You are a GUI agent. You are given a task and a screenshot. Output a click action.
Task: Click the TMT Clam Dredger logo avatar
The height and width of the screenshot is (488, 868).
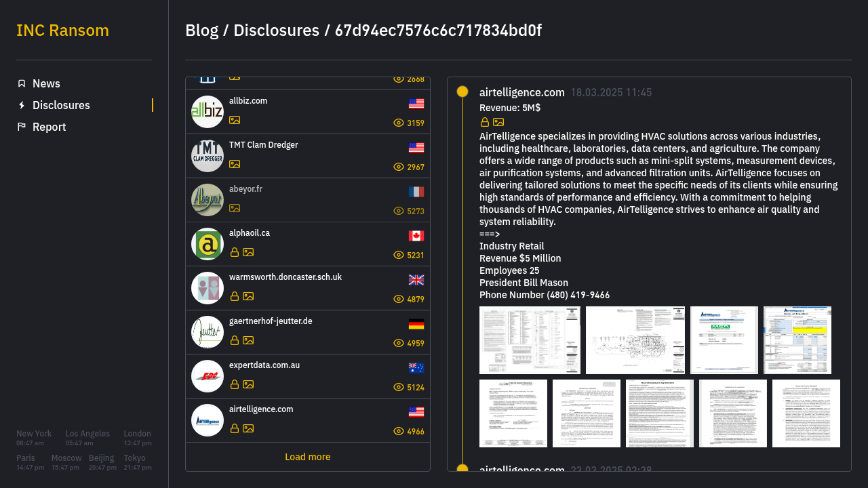tap(208, 156)
